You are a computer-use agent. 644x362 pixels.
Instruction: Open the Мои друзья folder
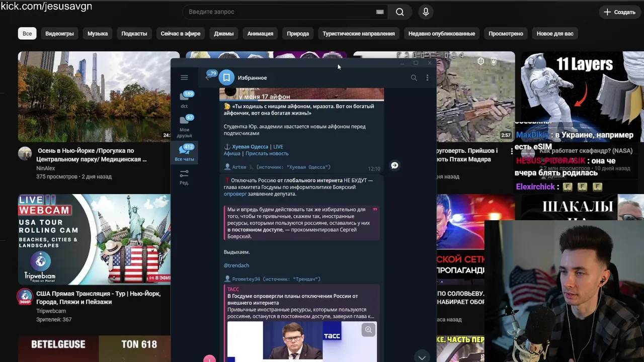184,126
